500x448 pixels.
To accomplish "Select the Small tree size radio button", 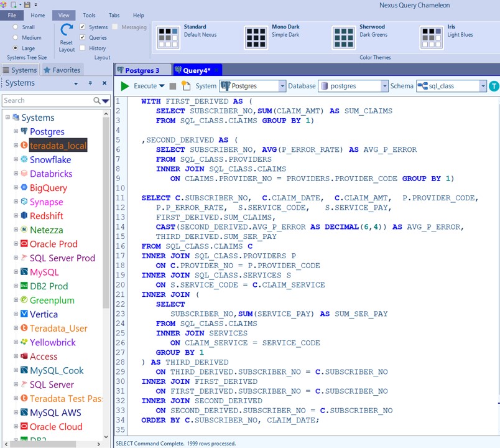I will coord(16,27).
